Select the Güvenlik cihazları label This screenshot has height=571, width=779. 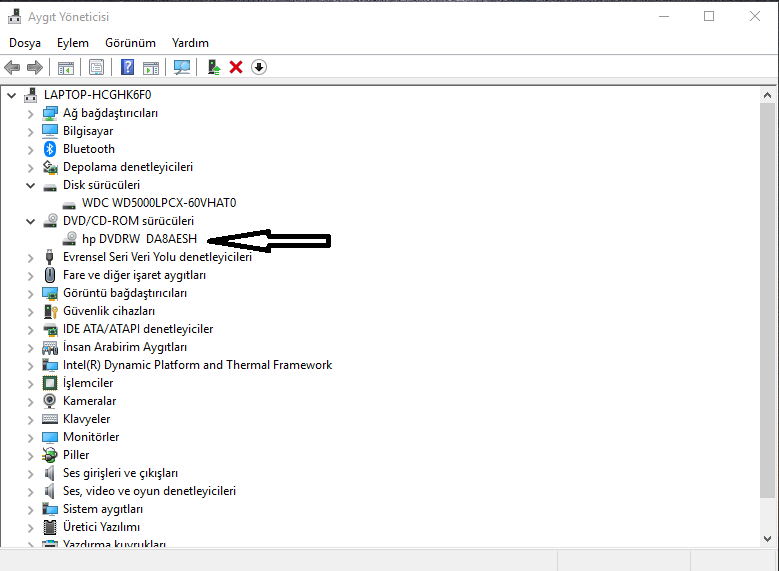tap(109, 311)
